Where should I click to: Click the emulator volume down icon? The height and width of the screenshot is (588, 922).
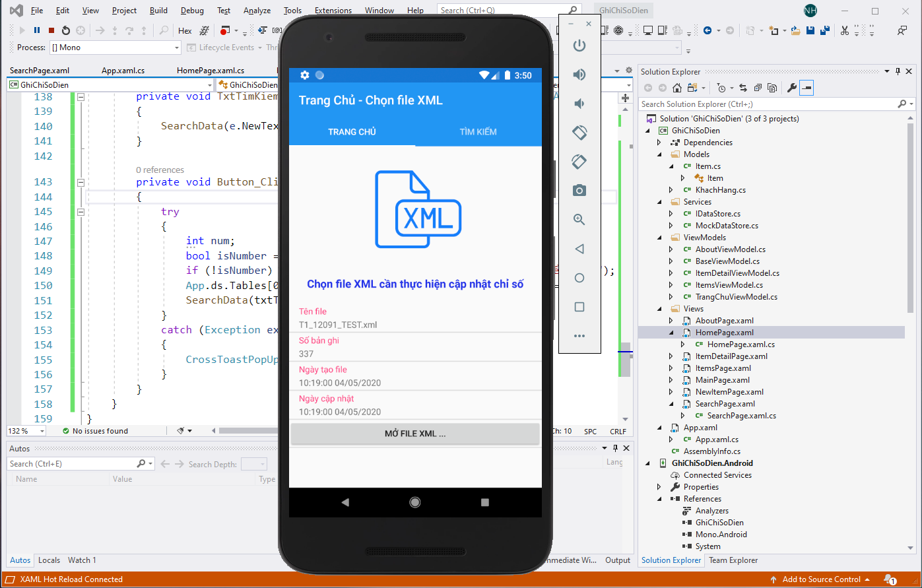pyautogui.click(x=579, y=104)
